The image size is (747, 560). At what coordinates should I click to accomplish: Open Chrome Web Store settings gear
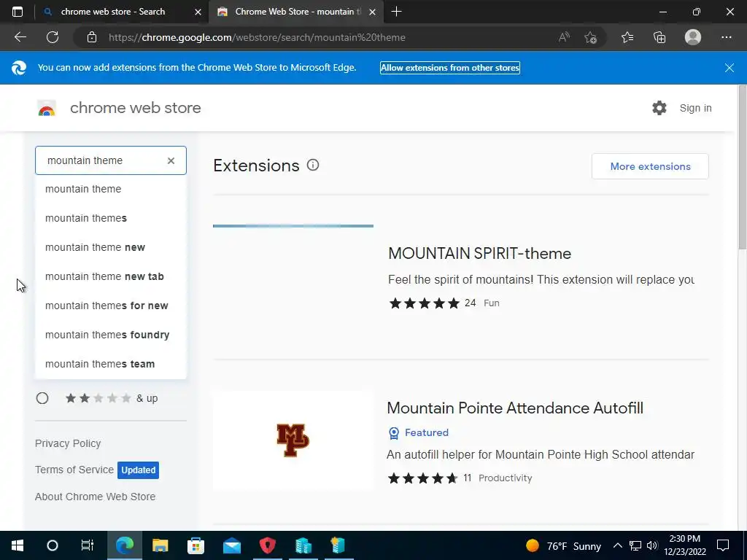click(x=659, y=108)
